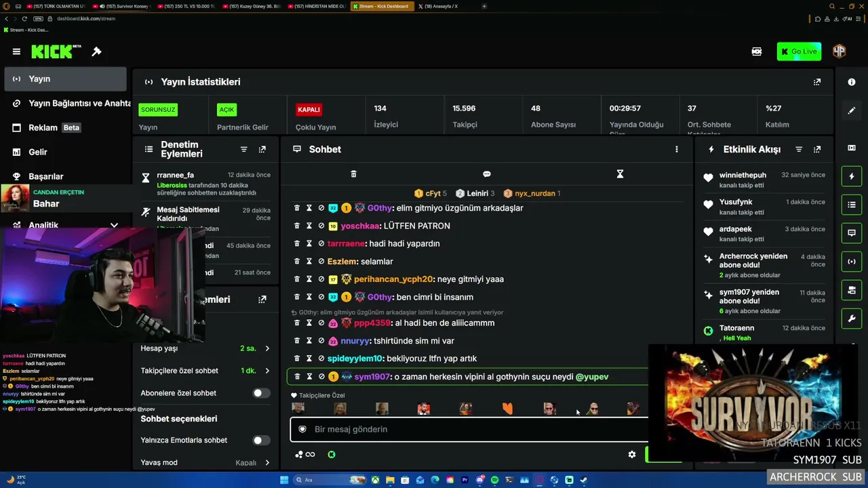Open chat settings gear icon
The height and width of the screenshot is (488, 868).
[632, 455]
